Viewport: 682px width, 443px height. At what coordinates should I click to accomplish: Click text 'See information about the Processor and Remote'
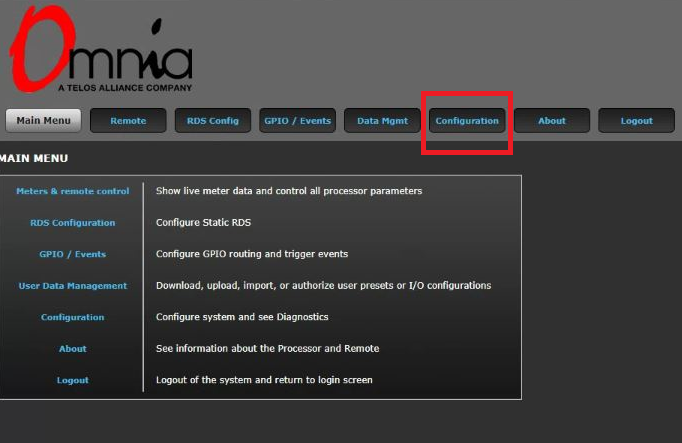click(267, 349)
